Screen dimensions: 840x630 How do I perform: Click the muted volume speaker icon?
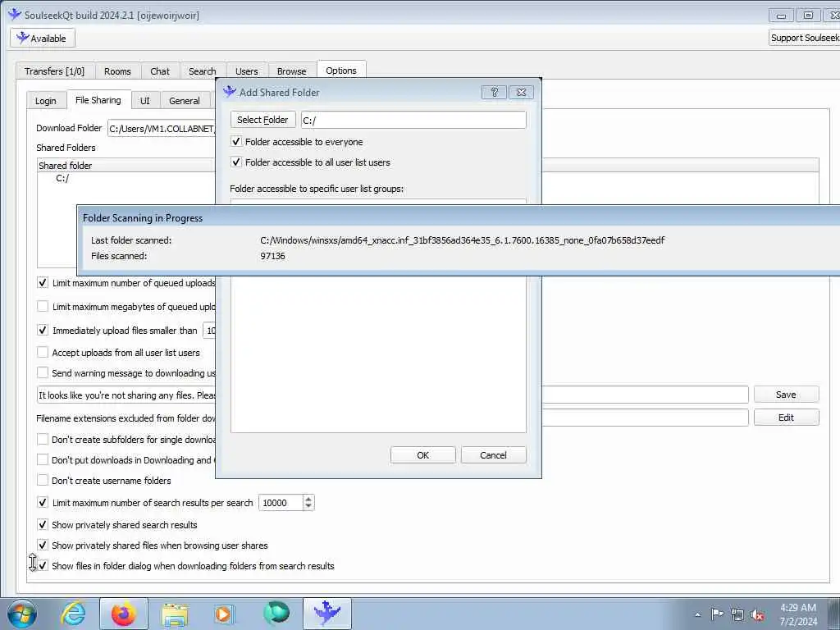tap(757, 615)
